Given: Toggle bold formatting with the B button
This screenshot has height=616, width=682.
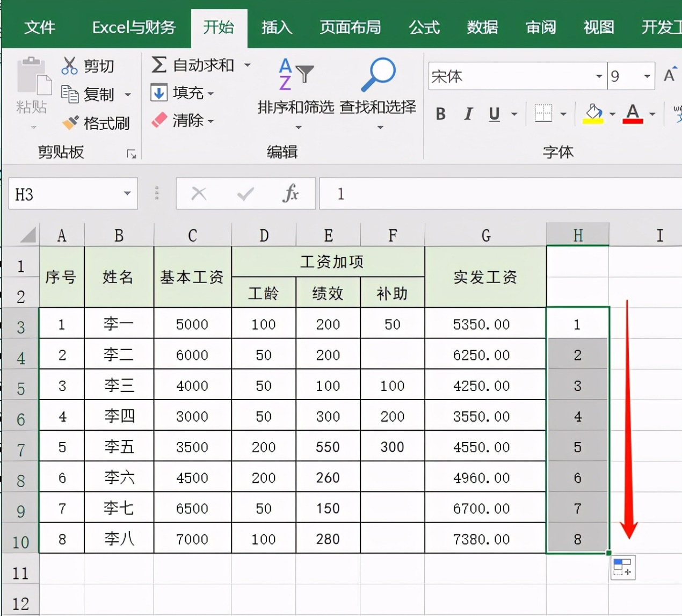Looking at the screenshot, I should 440,113.
